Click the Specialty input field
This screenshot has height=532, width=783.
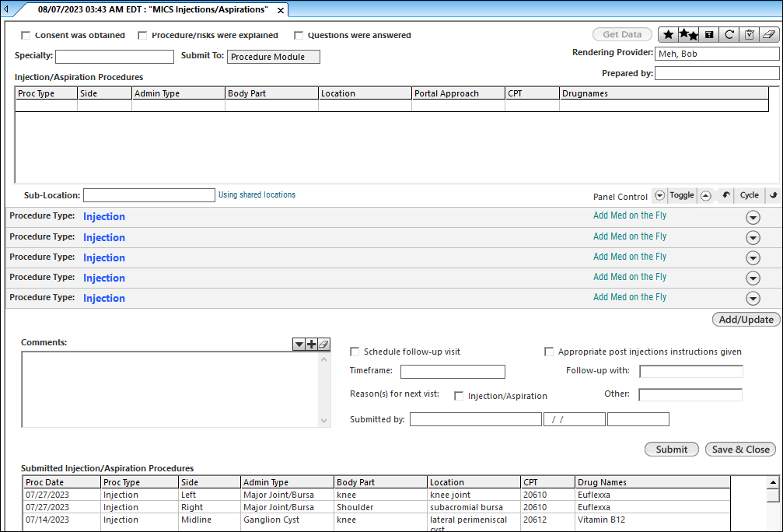(114, 57)
